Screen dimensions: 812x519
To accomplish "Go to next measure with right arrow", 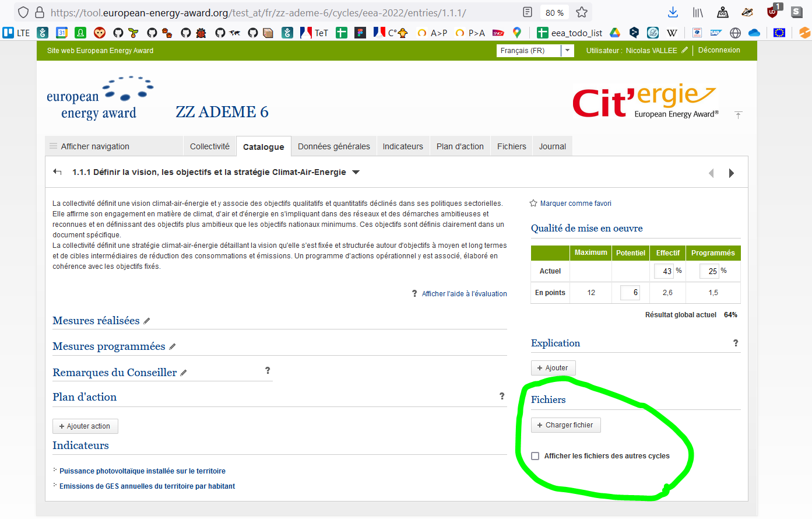I will 732,172.
